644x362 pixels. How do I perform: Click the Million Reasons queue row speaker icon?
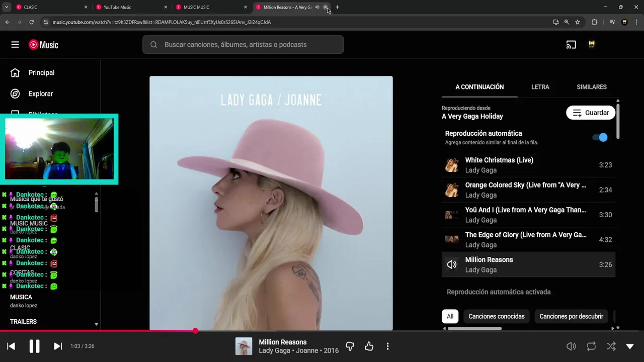tap(452, 264)
